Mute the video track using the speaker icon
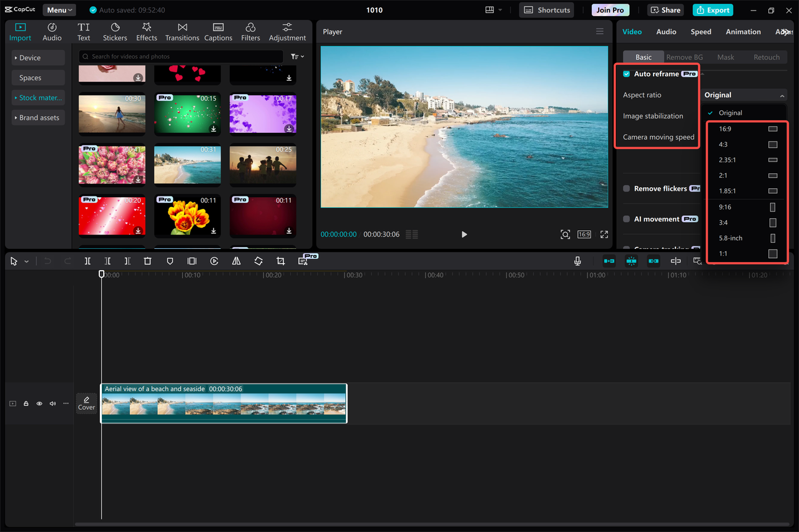799x532 pixels. point(52,404)
